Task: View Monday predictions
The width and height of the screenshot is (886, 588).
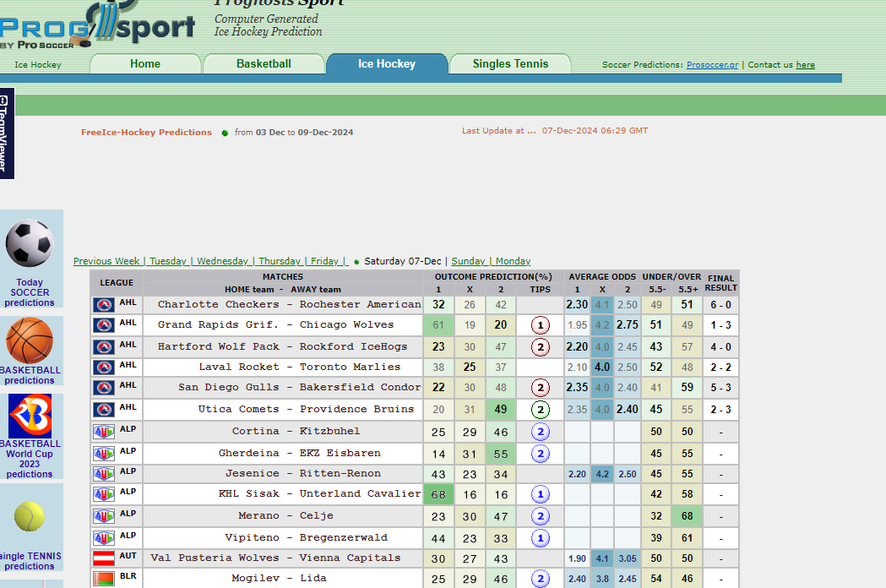Action: [x=513, y=261]
